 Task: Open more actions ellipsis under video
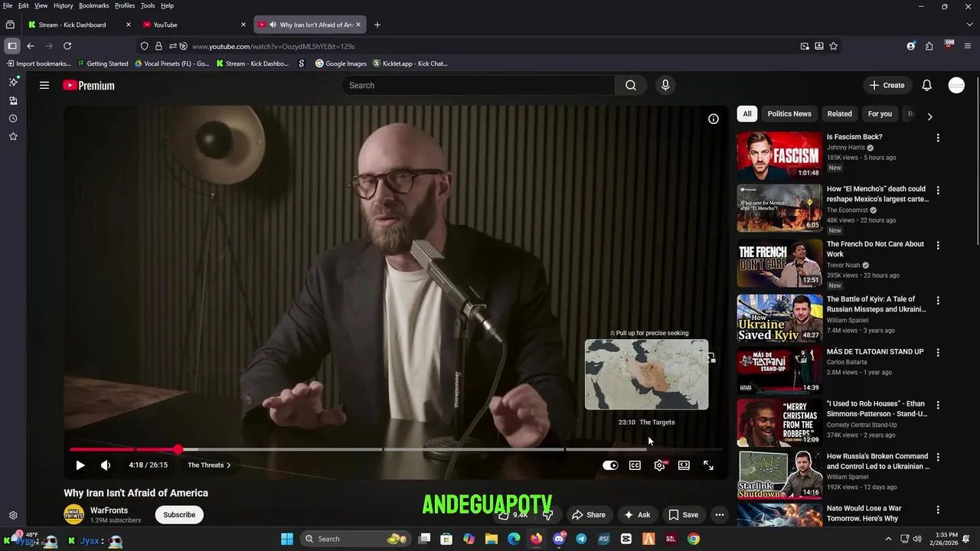pos(719,515)
